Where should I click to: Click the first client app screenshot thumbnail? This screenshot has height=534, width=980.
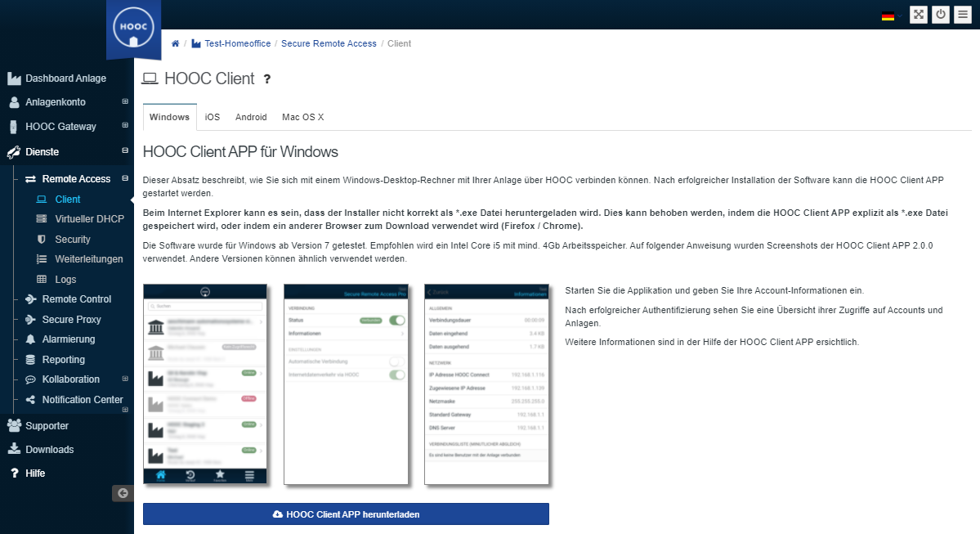205,384
